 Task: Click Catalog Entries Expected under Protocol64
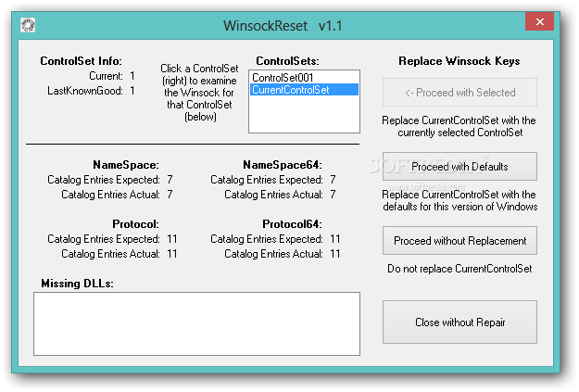[266, 239]
